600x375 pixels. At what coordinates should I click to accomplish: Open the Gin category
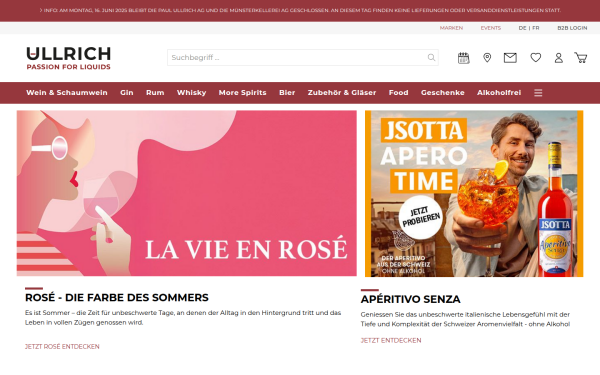click(x=127, y=93)
